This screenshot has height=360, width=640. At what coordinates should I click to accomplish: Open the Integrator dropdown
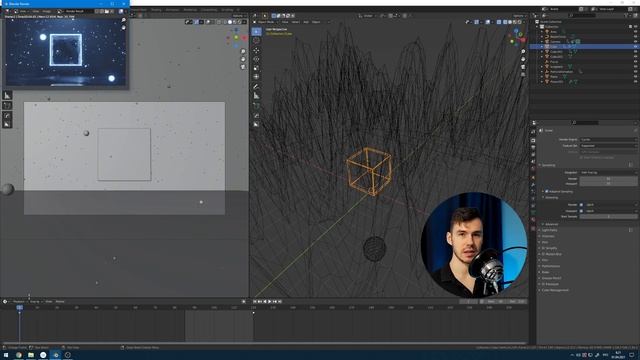pyautogui.click(x=608, y=173)
